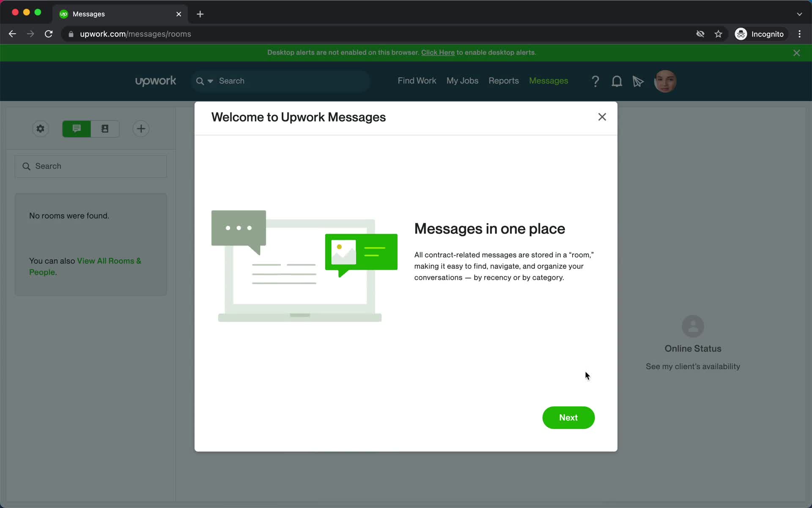Open the help question mark icon
The image size is (812, 508).
click(595, 81)
